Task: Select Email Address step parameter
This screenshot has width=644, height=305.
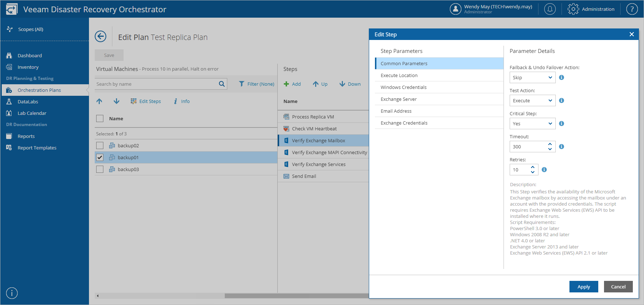Action: tap(439, 111)
